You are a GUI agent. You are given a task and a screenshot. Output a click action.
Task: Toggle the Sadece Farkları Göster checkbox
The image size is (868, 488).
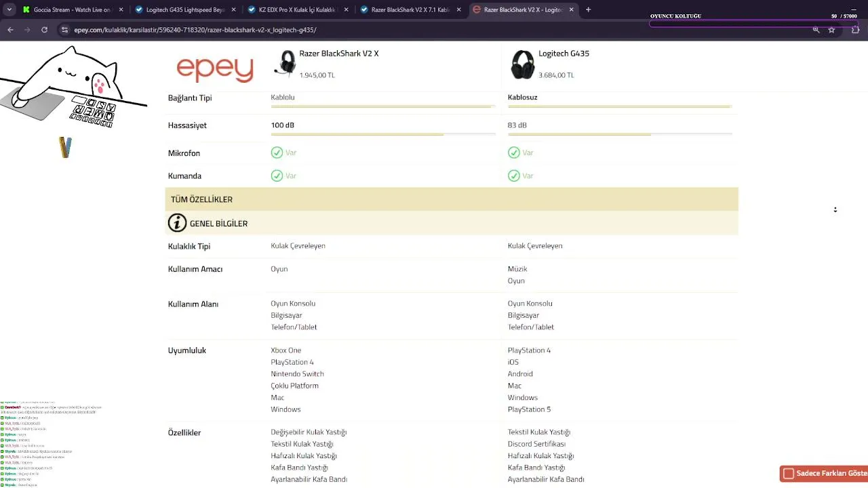(x=788, y=473)
